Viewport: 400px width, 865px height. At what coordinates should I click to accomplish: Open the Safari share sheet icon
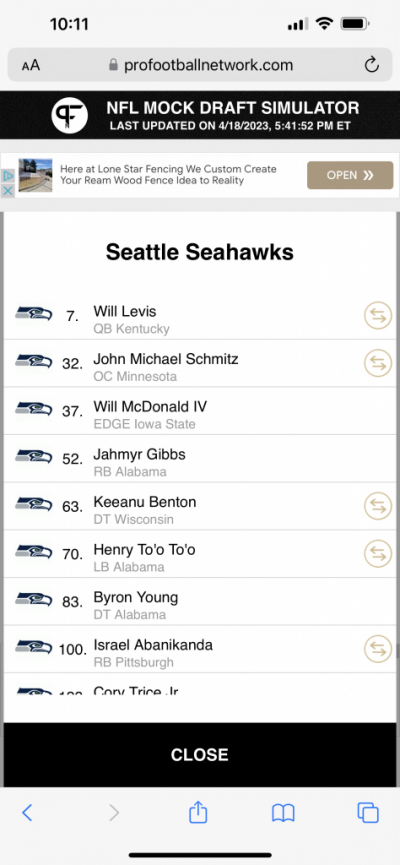point(198,812)
